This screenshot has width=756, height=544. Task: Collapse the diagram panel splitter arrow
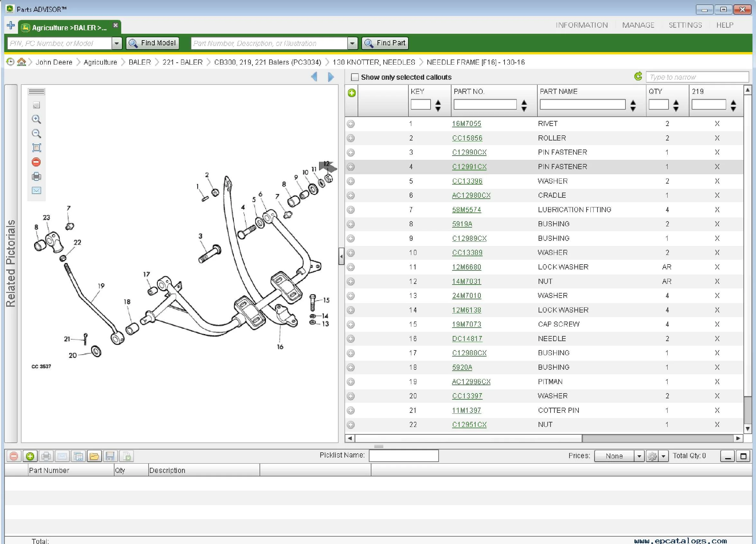(x=341, y=256)
